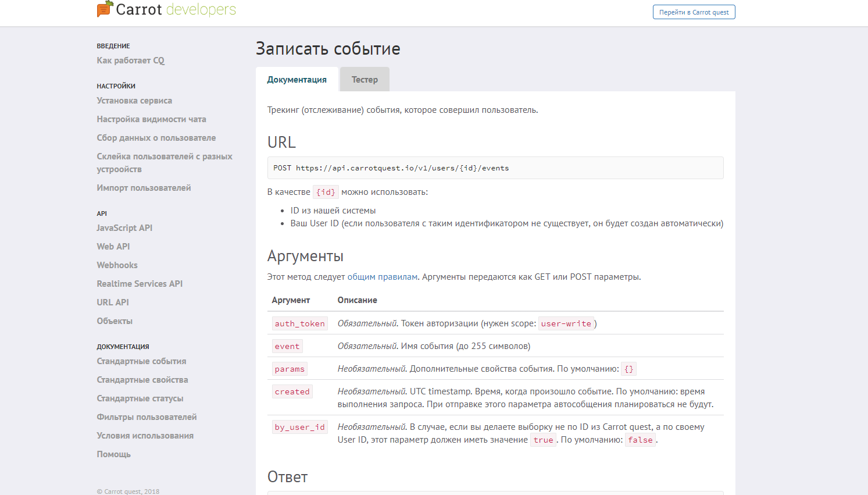The height and width of the screenshot is (495, 868).
Task: Select the created argument name
Action: [292, 391]
